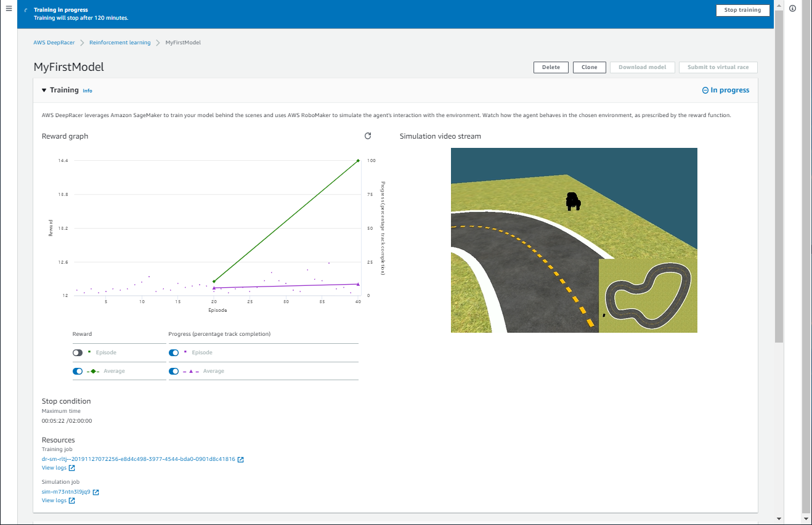This screenshot has width=812, height=525.
Task: Click the In progress status indicator
Action: coord(726,90)
